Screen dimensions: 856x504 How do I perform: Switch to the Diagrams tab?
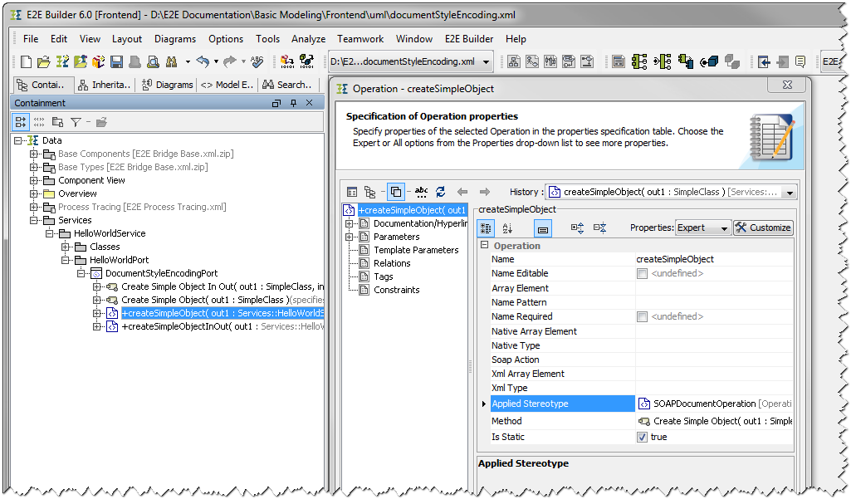[x=167, y=84]
